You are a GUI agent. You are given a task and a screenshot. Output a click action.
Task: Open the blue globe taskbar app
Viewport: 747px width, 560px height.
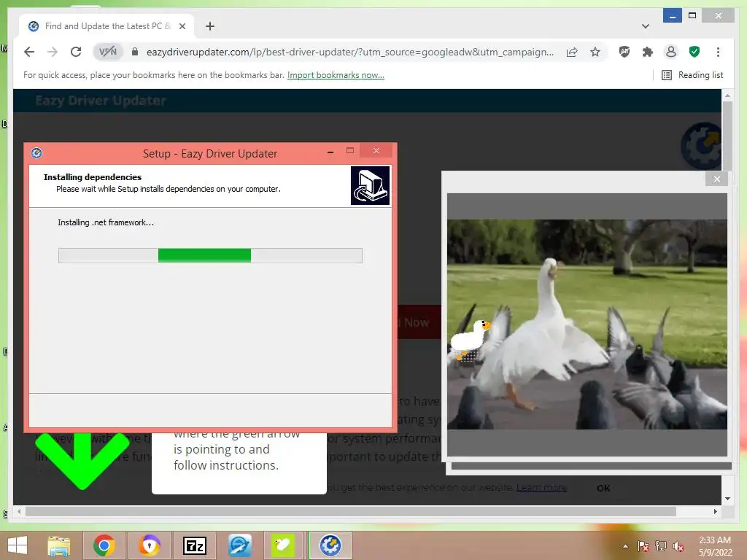[239, 545]
